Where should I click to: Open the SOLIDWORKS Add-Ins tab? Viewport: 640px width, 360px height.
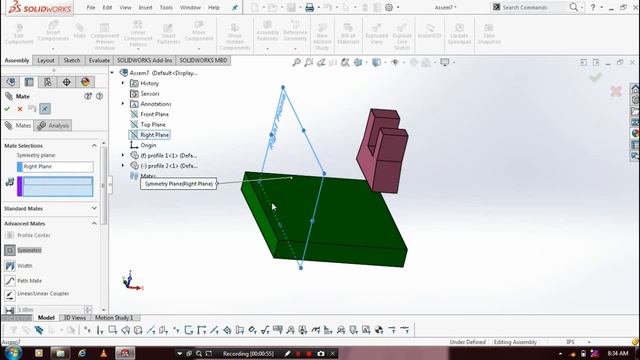[144, 60]
